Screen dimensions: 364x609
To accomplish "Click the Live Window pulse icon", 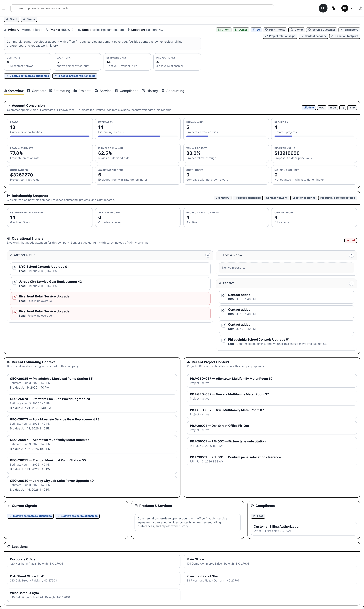I will [220, 255].
